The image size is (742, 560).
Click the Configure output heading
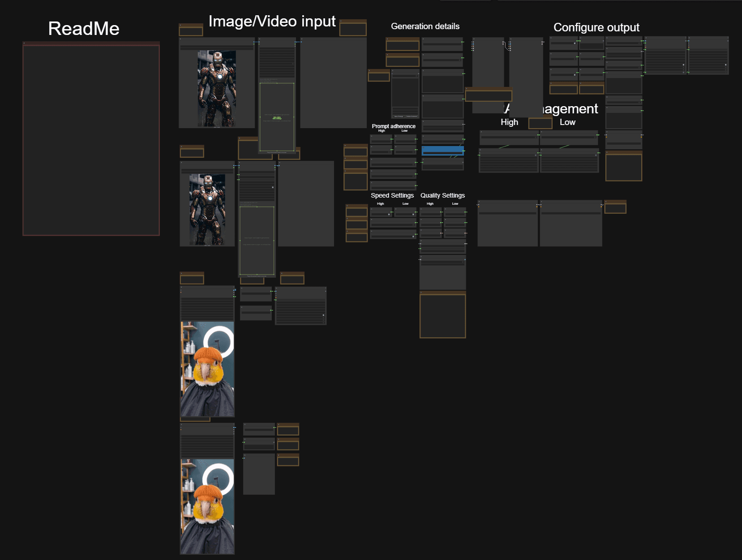tap(596, 27)
